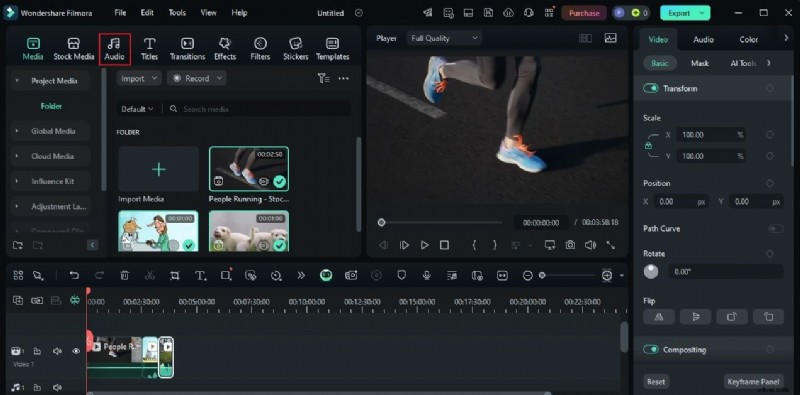
Task: Activate the crop tool in timeline toolbar
Action: [174, 276]
